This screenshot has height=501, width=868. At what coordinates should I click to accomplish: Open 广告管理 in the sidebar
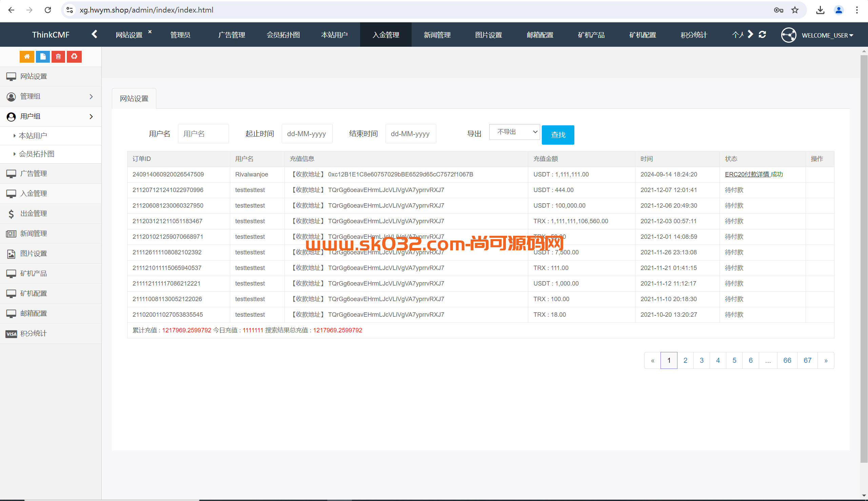(51, 173)
